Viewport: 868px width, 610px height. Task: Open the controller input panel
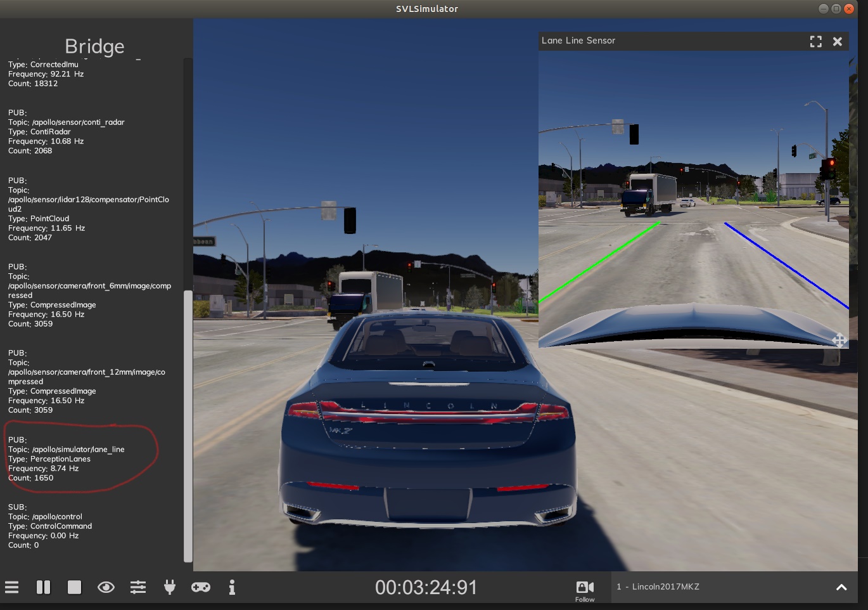coord(201,587)
